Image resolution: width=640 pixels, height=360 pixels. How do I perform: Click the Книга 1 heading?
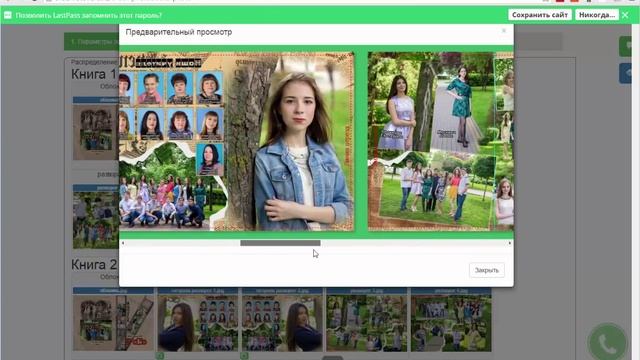[94, 74]
